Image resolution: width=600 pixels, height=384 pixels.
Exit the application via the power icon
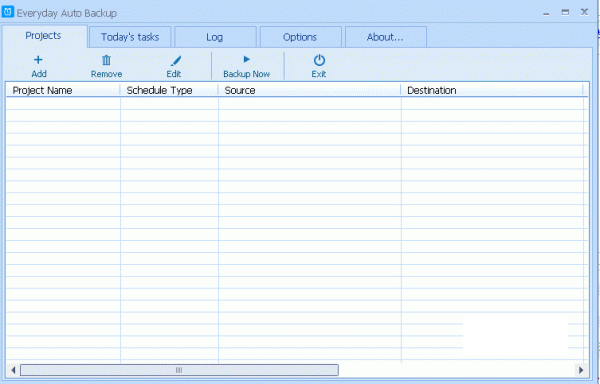(319, 60)
